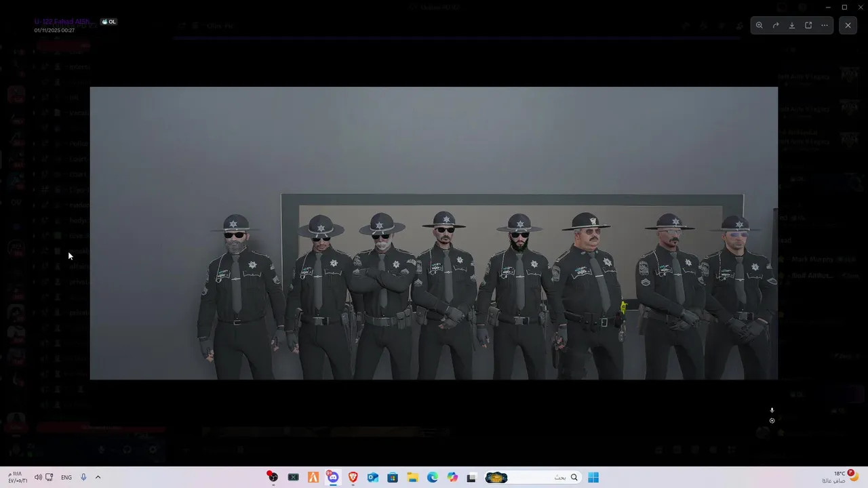Open the three-dots more options menu
The width and height of the screenshot is (868, 488).
pos(825,25)
